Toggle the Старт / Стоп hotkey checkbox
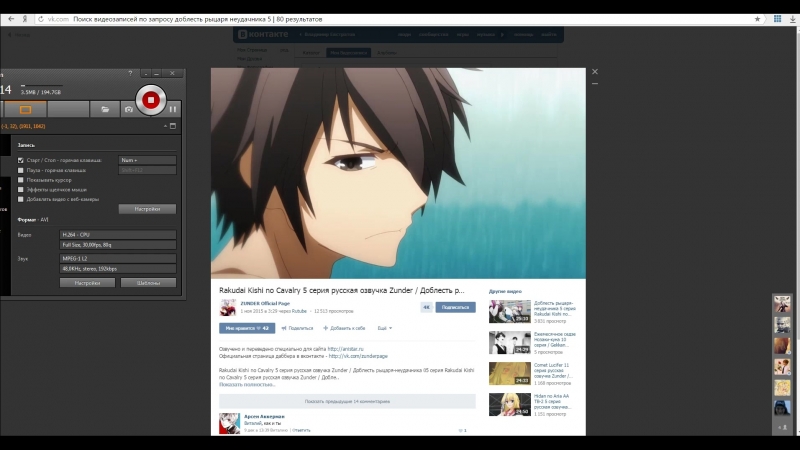Screen dimensions: 800x450 (x=21, y=160)
